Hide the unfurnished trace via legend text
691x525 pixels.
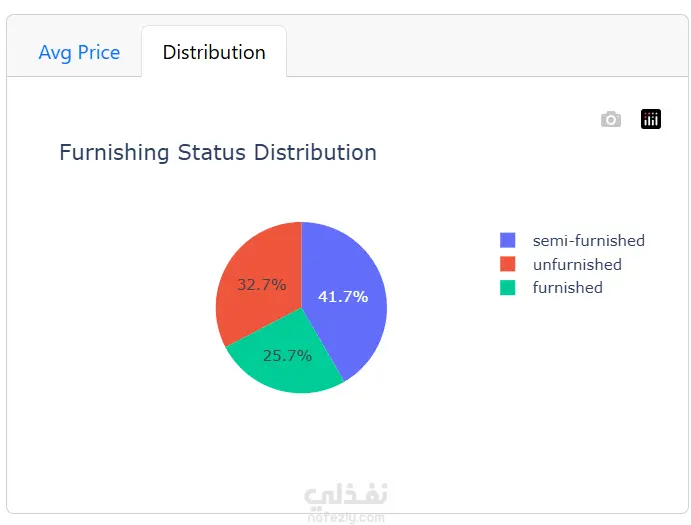(577, 265)
